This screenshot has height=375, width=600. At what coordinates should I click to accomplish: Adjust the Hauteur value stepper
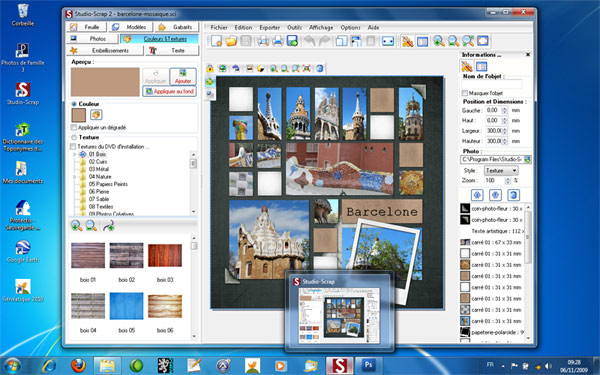click(504, 141)
